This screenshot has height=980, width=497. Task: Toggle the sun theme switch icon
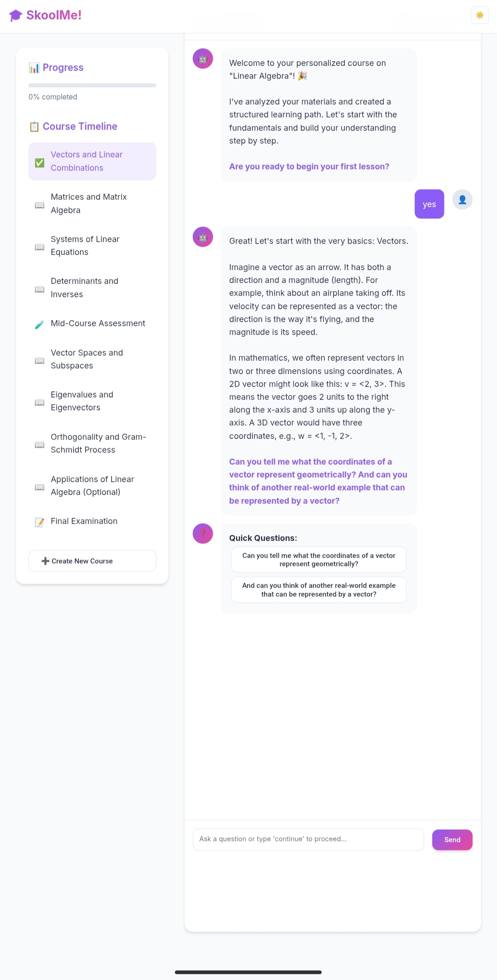pyautogui.click(x=480, y=15)
